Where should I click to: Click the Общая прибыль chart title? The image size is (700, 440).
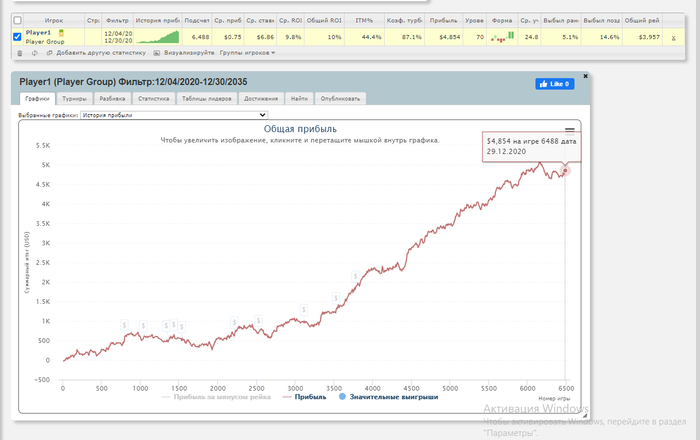tap(300, 129)
